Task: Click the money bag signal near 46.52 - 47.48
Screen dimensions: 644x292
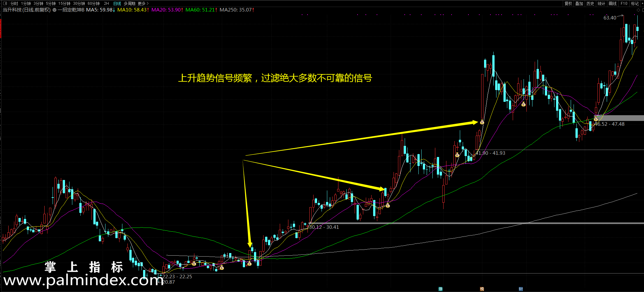Action: tap(596, 119)
